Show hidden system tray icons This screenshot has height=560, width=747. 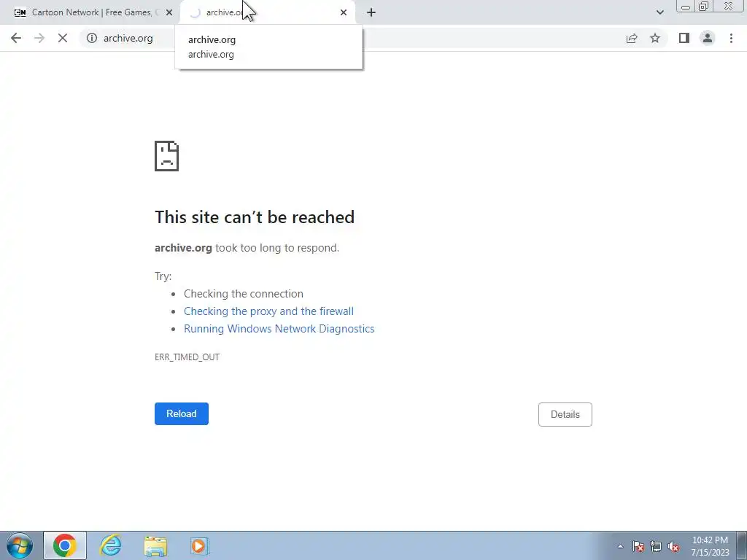click(620, 546)
